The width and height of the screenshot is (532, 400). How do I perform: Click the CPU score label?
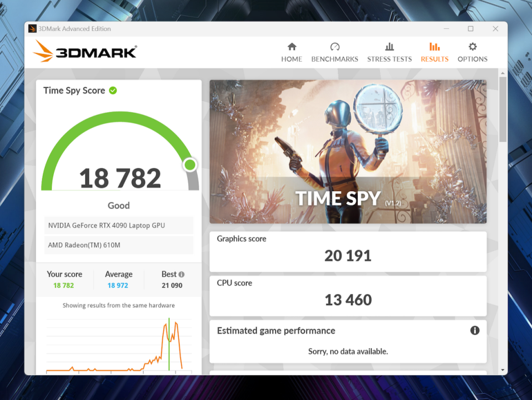(234, 283)
